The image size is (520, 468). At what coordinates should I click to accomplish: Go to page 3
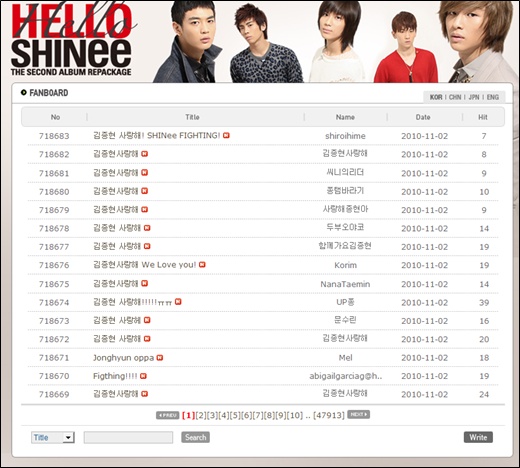click(212, 415)
